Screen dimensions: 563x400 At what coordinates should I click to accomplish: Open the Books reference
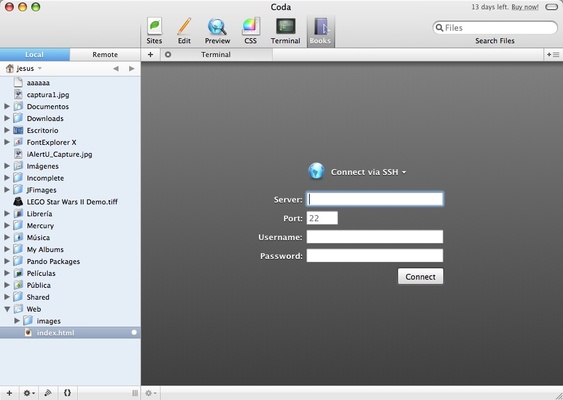320,31
